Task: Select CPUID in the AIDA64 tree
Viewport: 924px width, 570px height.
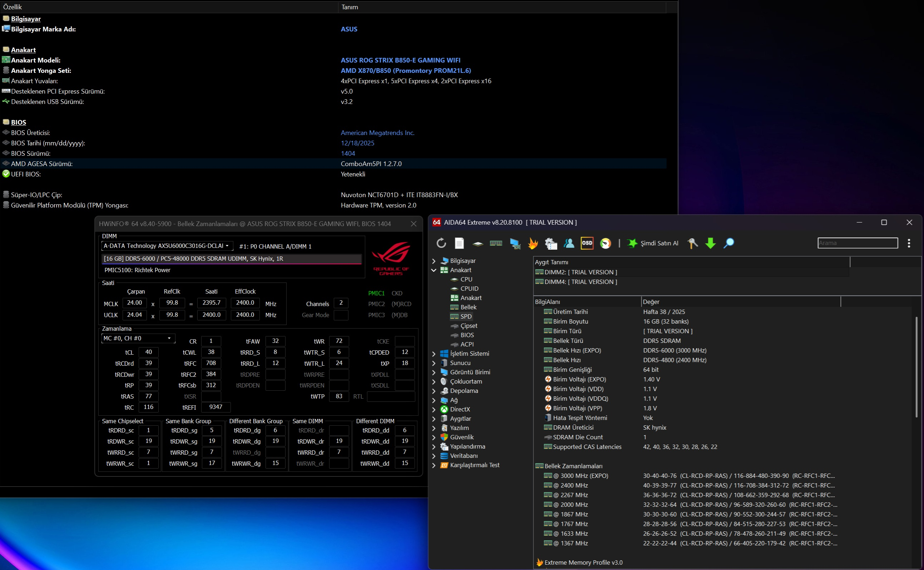Action: click(x=469, y=289)
